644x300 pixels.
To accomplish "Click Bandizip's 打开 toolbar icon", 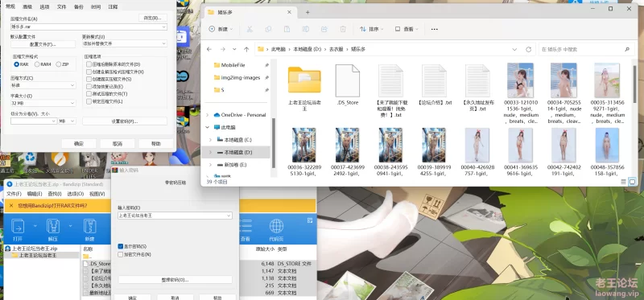I will pos(18,230).
